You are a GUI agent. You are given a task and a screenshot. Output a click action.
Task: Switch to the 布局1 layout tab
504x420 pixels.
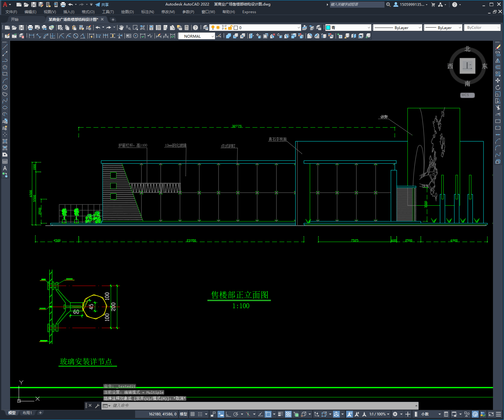point(27,413)
